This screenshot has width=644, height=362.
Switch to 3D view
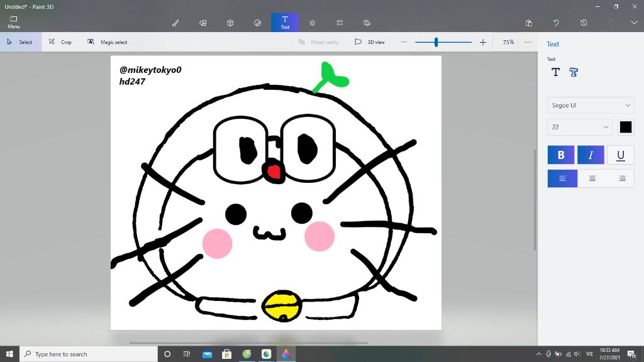pyautogui.click(x=370, y=42)
